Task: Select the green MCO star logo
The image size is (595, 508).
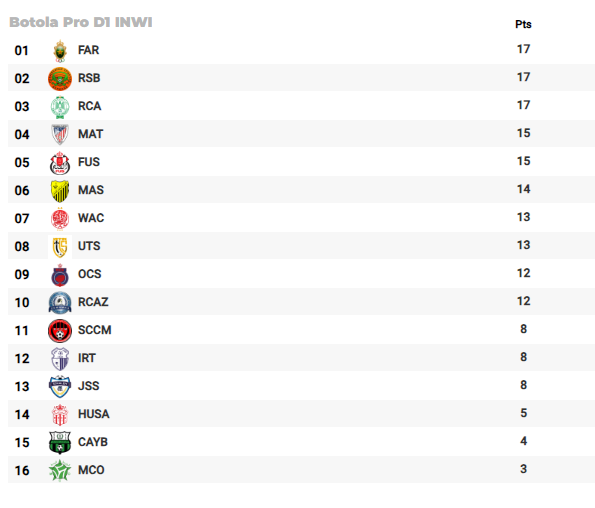Action: click(x=60, y=470)
